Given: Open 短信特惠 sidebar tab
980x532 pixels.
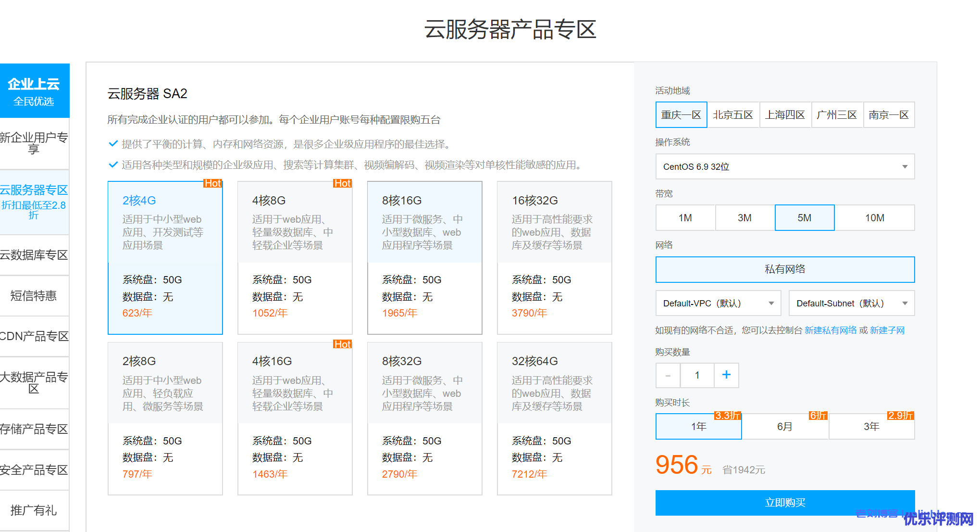Looking at the screenshot, I should click(34, 296).
